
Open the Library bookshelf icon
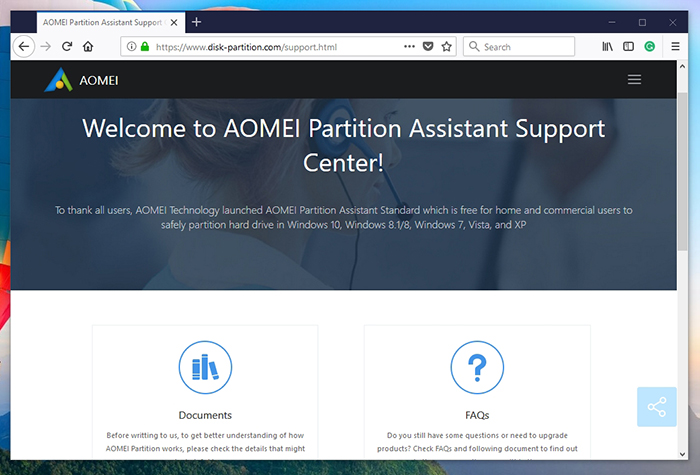tap(608, 46)
